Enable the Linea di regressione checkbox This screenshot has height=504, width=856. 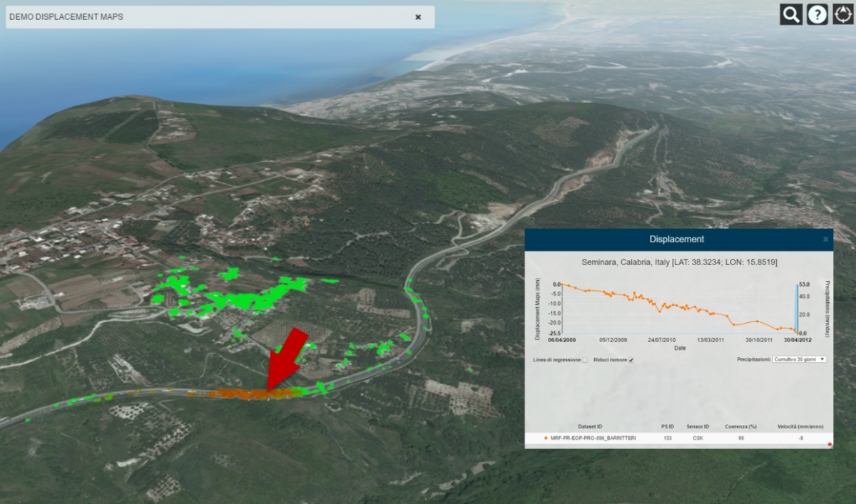pos(585,360)
